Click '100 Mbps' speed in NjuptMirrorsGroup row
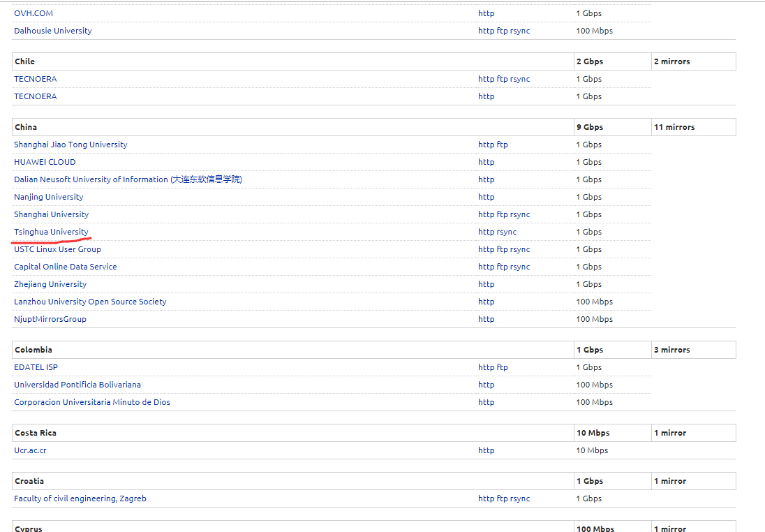The width and height of the screenshot is (765, 532). 594,319
